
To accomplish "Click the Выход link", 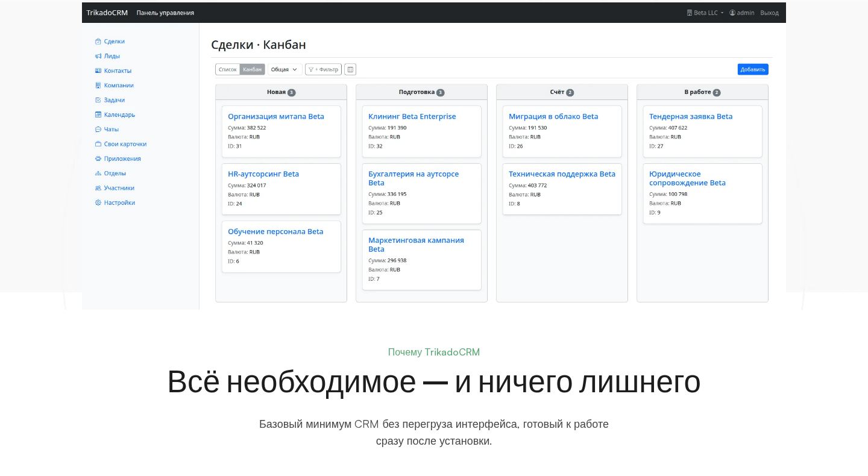I will click(769, 13).
